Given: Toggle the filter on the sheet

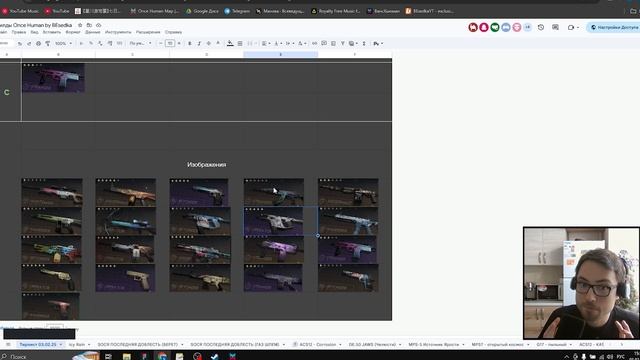Looking at the screenshot, I should pos(342,43).
